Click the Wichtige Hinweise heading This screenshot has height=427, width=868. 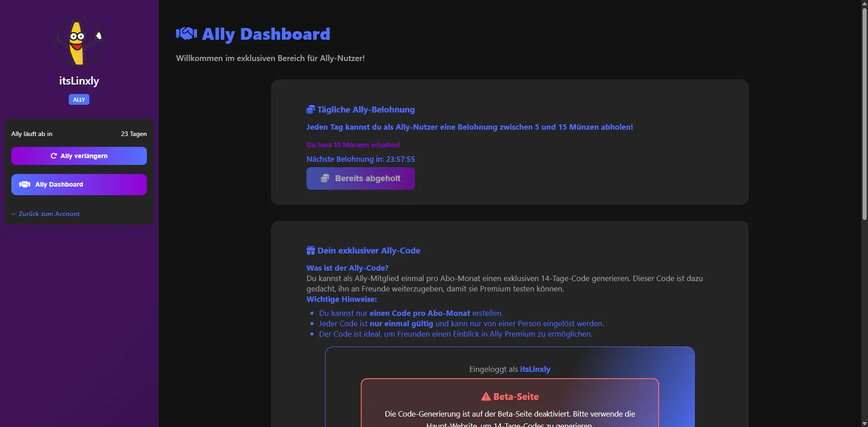[x=341, y=299]
